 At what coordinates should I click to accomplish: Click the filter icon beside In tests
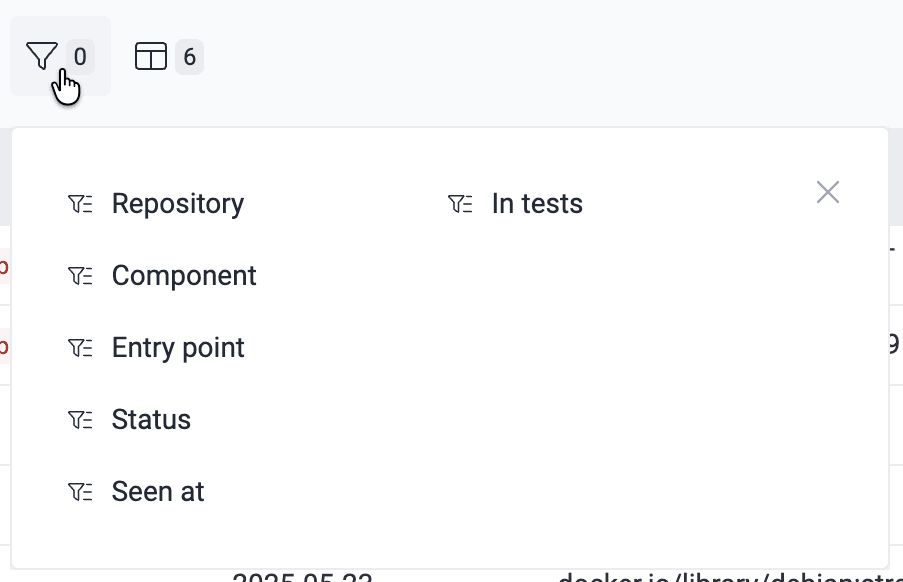pyautogui.click(x=460, y=203)
